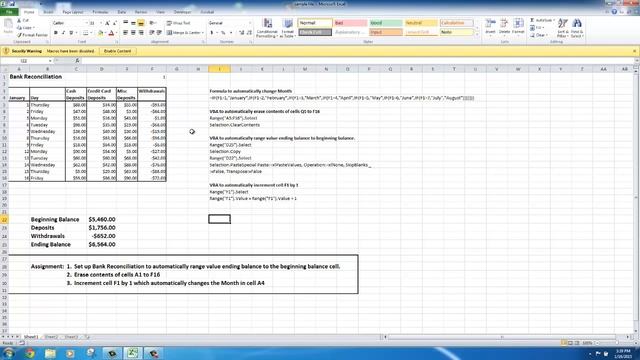Screen dimensions: 640x360
Task: Switch to the Sheet2 worksheet tab
Action: coord(51,337)
